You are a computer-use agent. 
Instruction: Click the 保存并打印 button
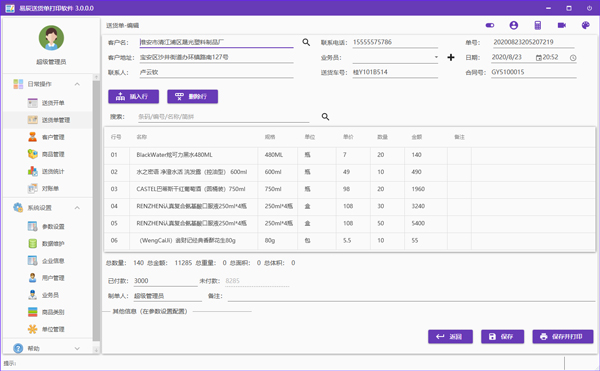[x=562, y=337]
